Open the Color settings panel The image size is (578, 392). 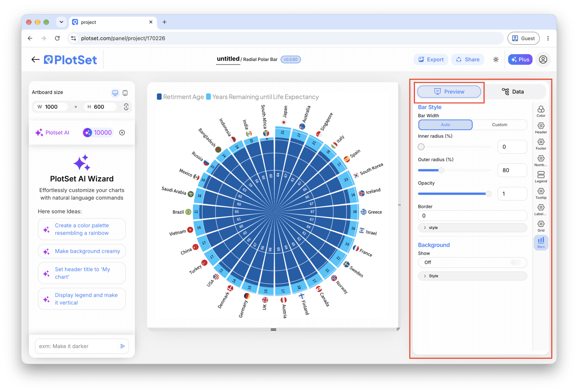(541, 111)
